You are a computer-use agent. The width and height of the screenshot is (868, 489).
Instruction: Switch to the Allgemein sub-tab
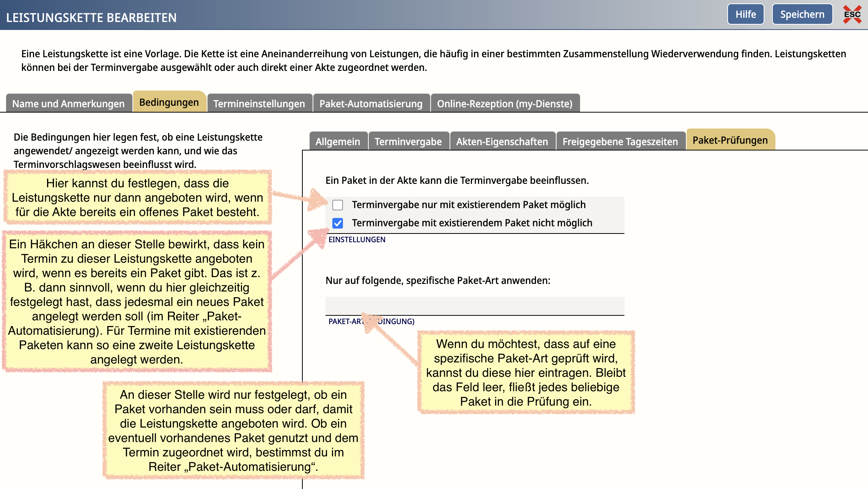pos(338,141)
